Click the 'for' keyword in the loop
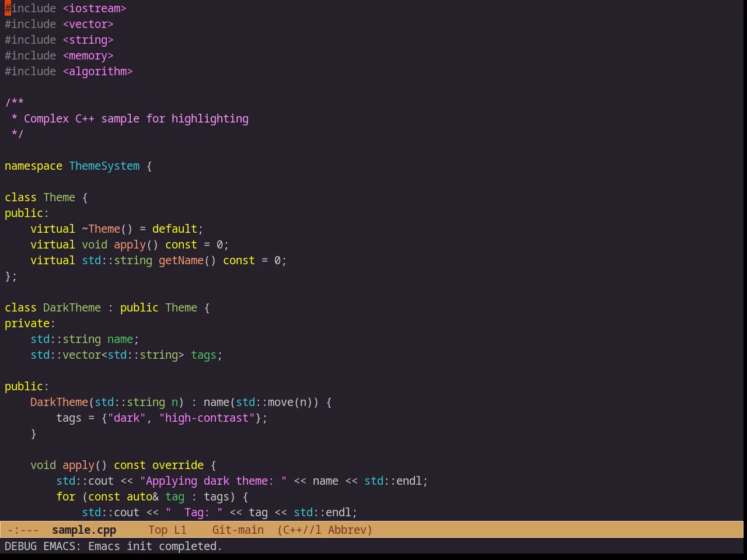 click(x=65, y=496)
